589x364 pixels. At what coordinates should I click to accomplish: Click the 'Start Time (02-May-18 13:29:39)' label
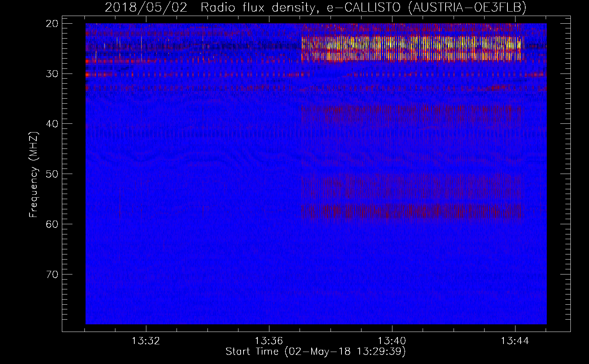coord(315,352)
